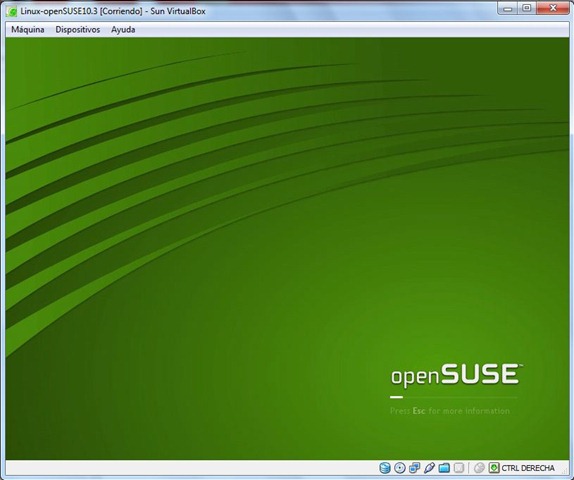Click the greyed-out display status icon
Screen dimensions: 574x480
(459, 468)
